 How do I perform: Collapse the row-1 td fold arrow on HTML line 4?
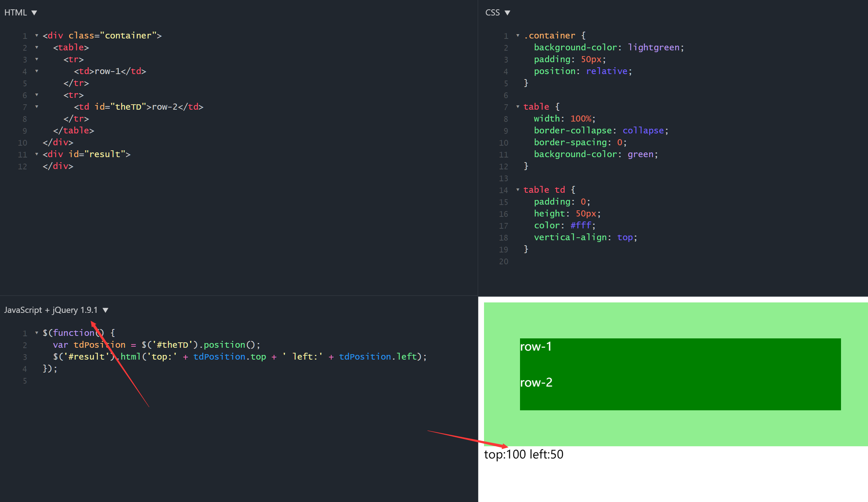click(x=37, y=71)
